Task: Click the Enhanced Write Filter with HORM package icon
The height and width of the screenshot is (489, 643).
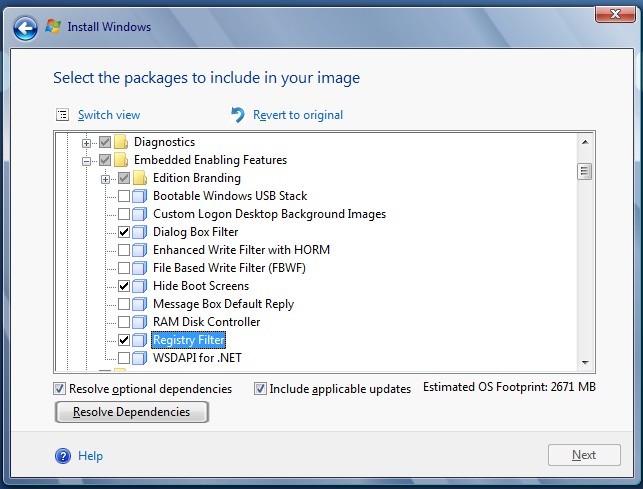Action: 140,250
